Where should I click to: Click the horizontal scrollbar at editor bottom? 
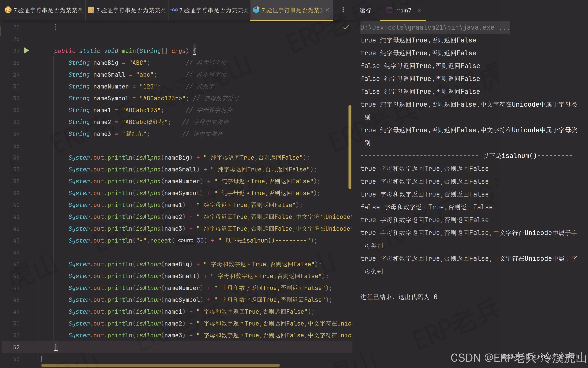coord(160,365)
